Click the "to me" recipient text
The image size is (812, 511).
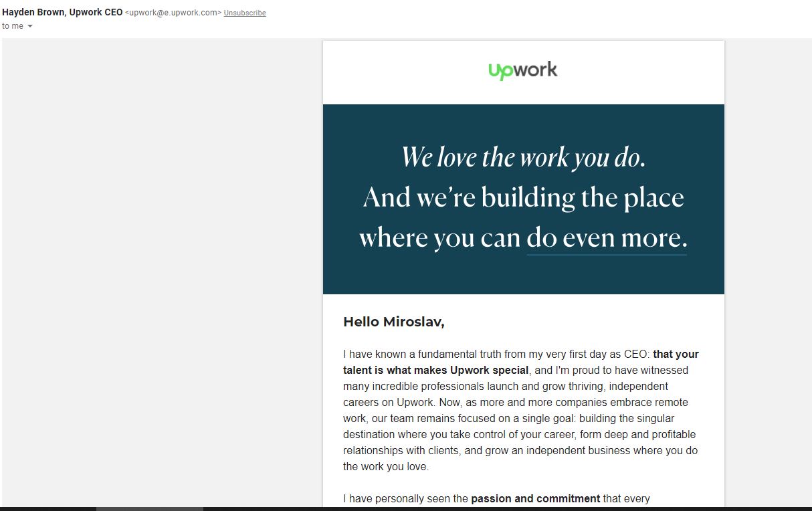(x=13, y=26)
